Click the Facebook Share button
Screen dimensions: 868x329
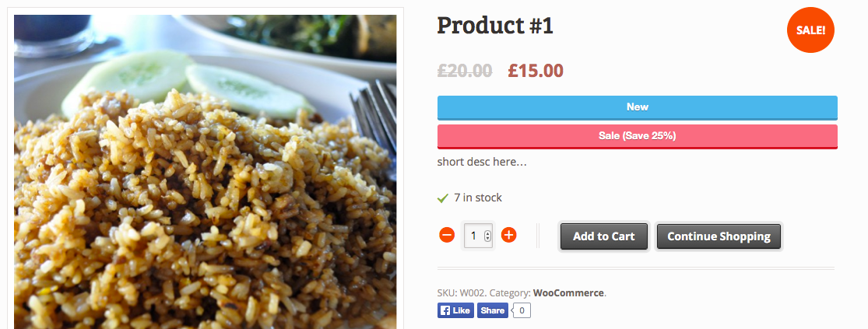492,310
